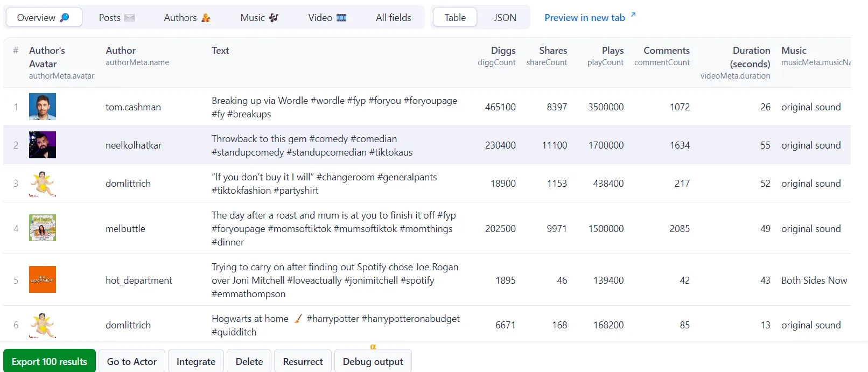Image resolution: width=868 pixels, height=372 pixels.
Task: Click the Music column header
Action: 816,56
